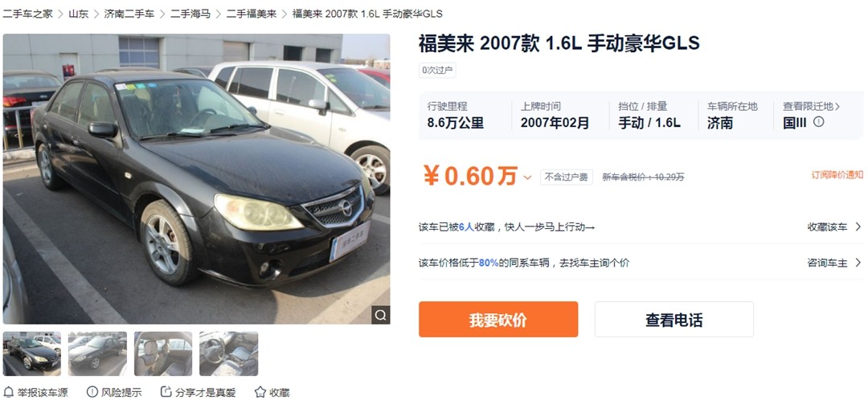Expand the price dropdown arrow beside 0.60万
The height and width of the screenshot is (404, 868).
click(527, 178)
